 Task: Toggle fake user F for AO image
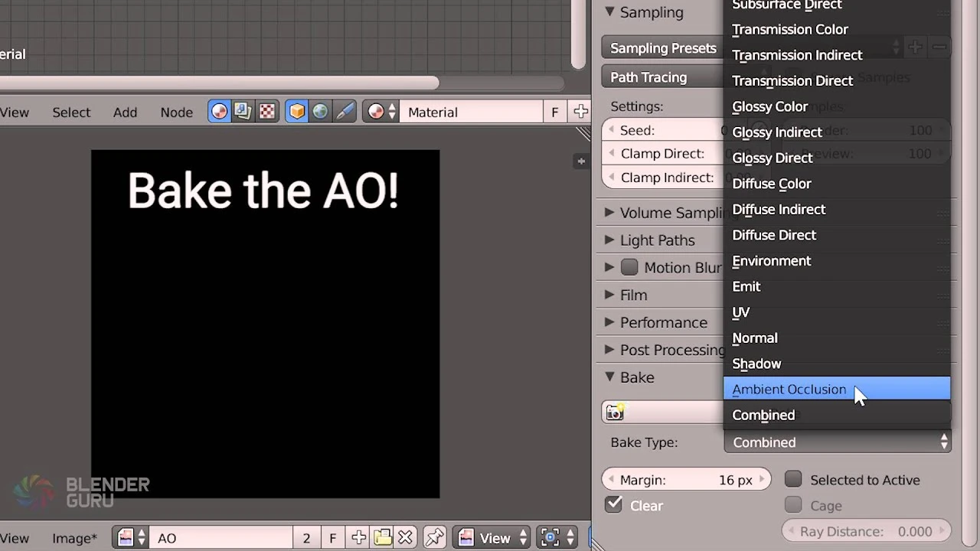click(x=332, y=538)
